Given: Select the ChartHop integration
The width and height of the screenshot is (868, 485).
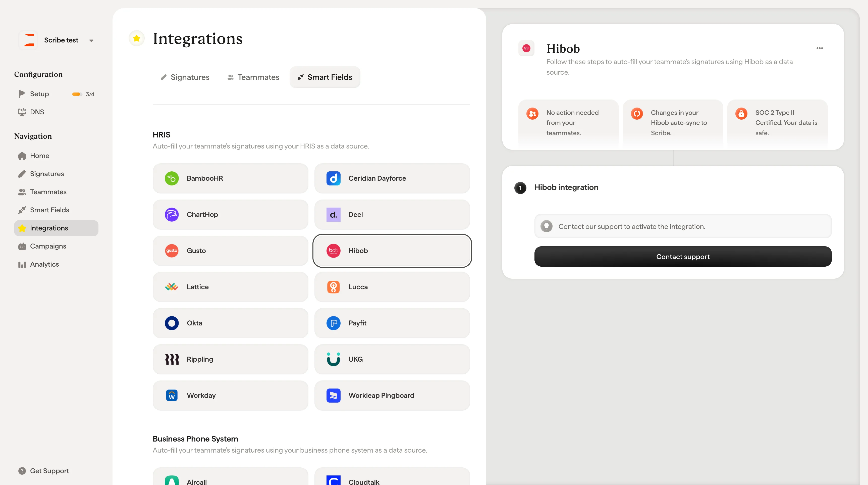Looking at the screenshot, I should click(231, 215).
